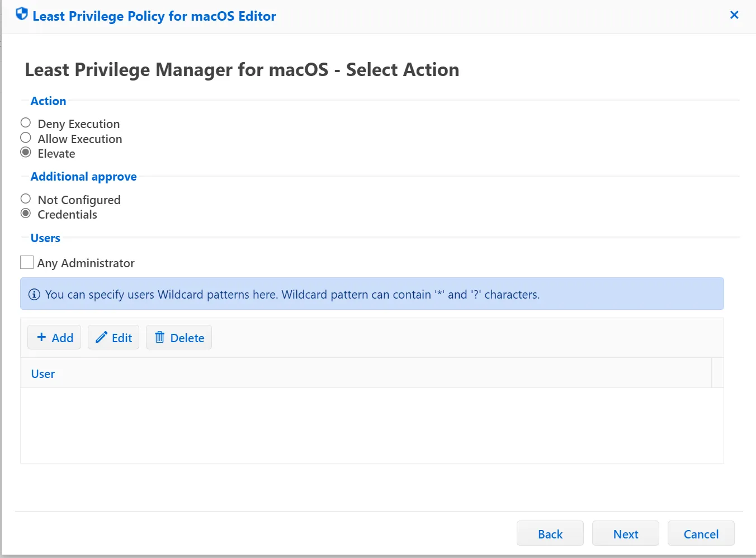Click the pencil icon on the Edit button
This screenshot has height=558, width=756.
101,337
